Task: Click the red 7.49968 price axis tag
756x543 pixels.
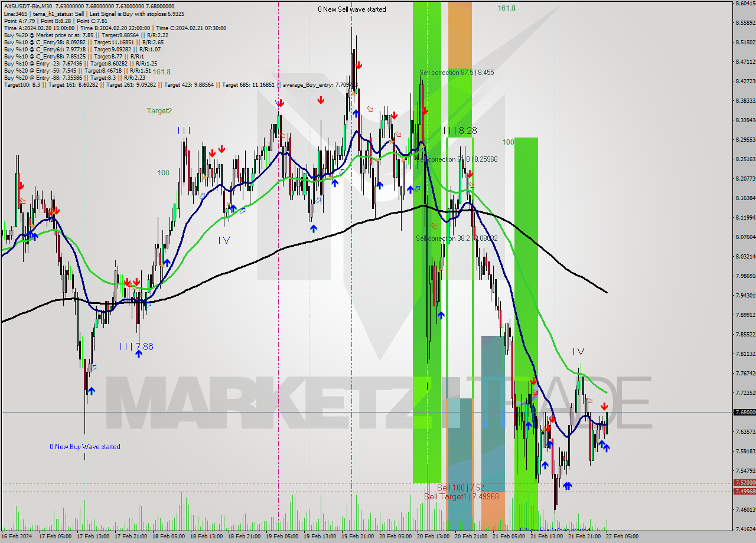Action: coord(744,491)
